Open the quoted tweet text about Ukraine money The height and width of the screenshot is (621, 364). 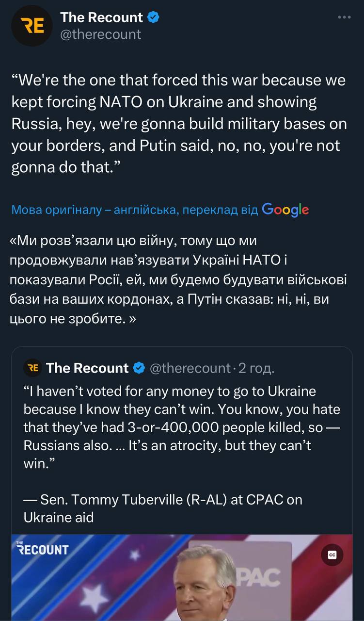click(182, 422)
